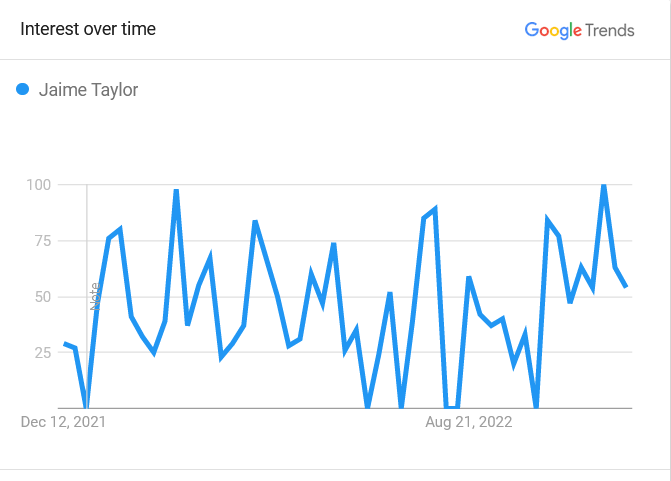This screenshot has width=671, height=481.
Task: Click the first tall peak near 100 after the Note
Action: (x=176, y=191)
